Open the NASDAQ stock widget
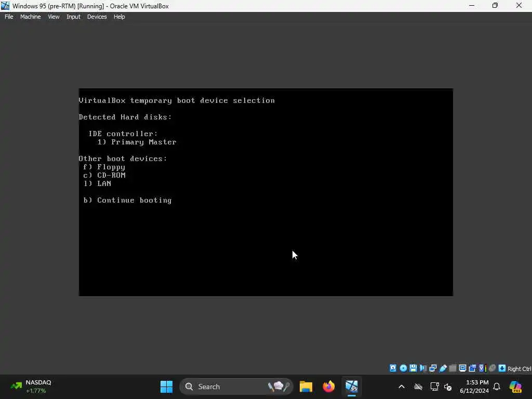 coord(31,387)
